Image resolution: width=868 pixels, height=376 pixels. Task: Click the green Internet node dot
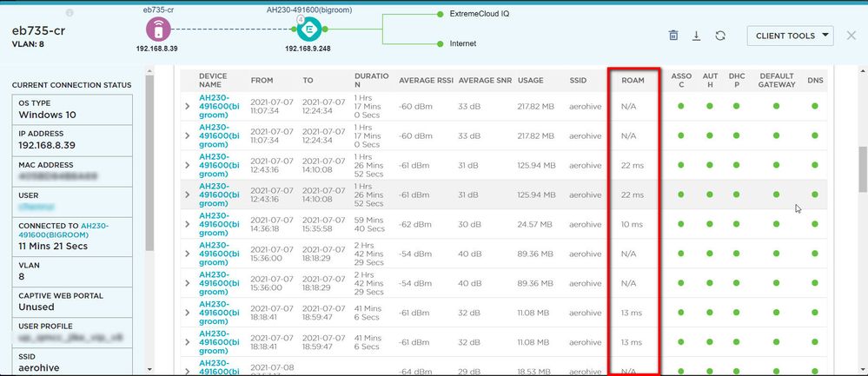pyautogui.click(x=441, y=43)
